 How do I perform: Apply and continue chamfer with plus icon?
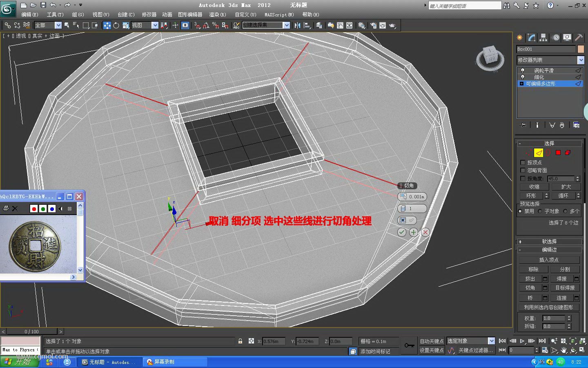[414, 232]
